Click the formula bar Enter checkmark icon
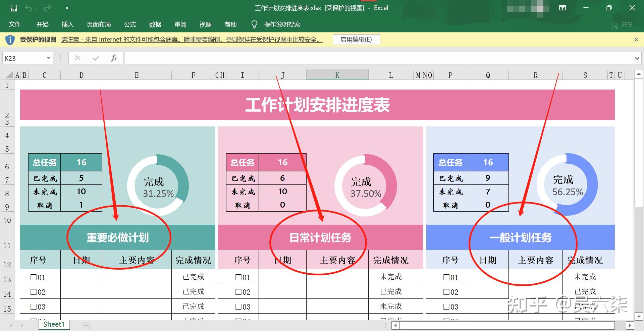This screenshot has width=644, height=331. (x=96, y=58)
